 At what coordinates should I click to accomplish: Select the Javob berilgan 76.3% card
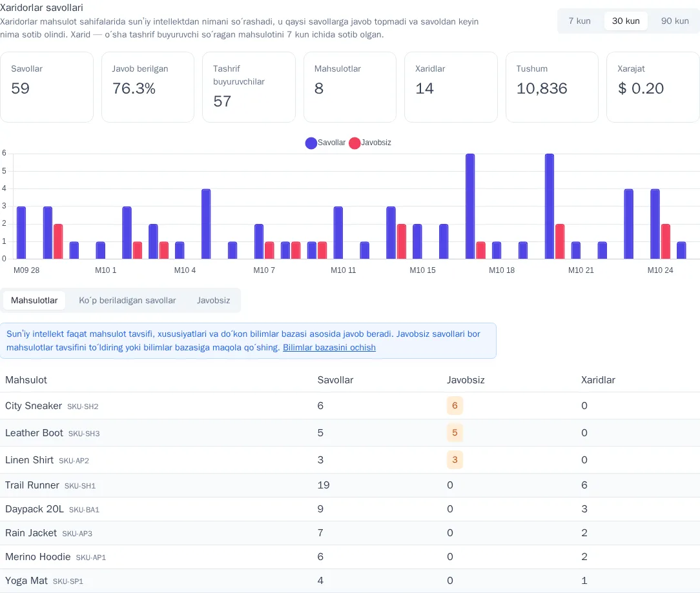point(148,87)
